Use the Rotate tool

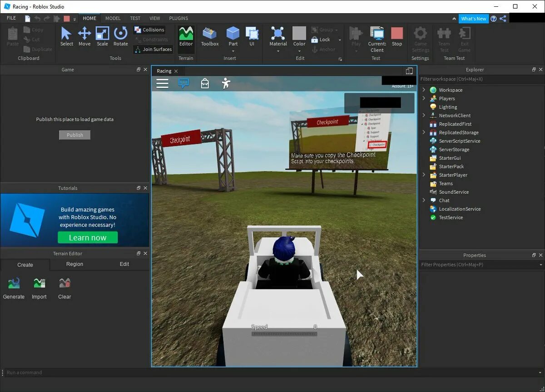click(120, 36)
